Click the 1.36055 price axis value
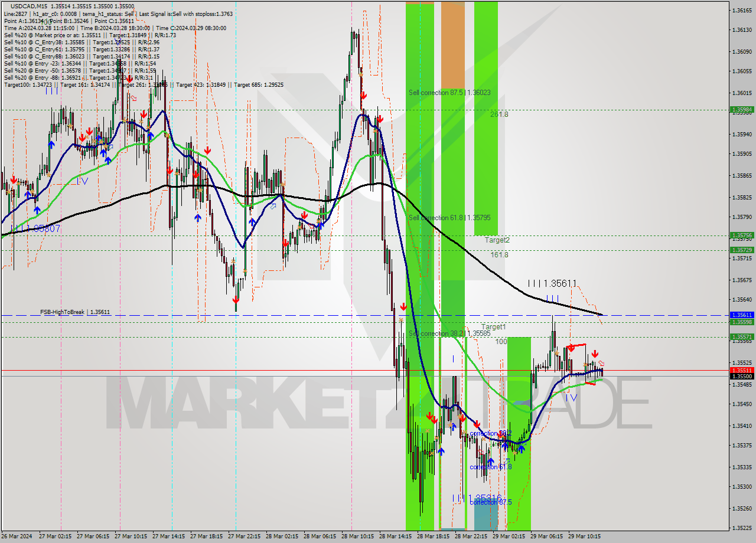This screenshot has height=543, width=756. pos(742,71)
